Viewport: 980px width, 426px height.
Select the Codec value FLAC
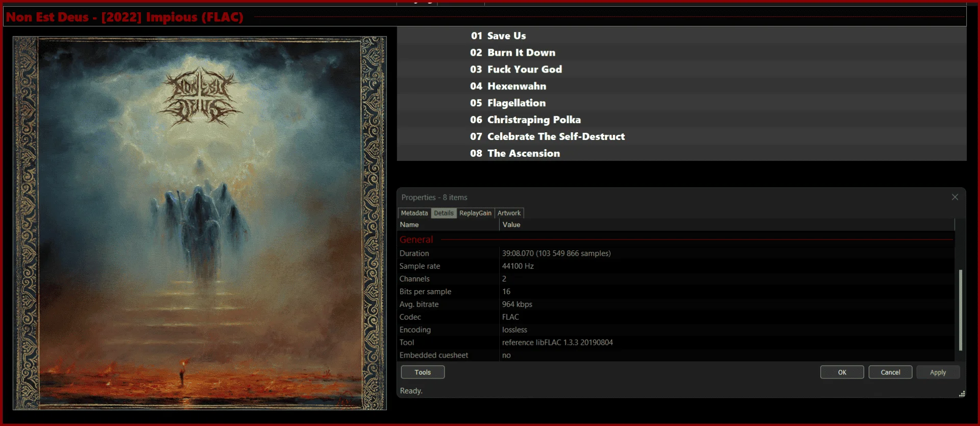tap(510, 317)
